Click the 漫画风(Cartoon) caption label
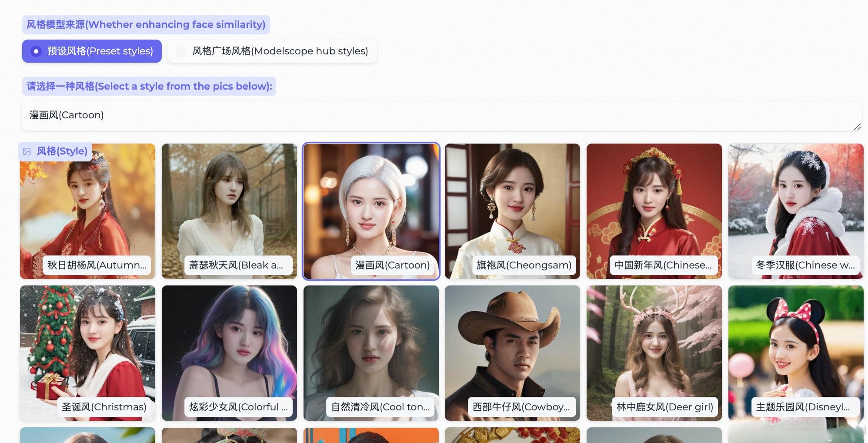The width and height of the screenshot is (868, 443). [x=392, y=265]
